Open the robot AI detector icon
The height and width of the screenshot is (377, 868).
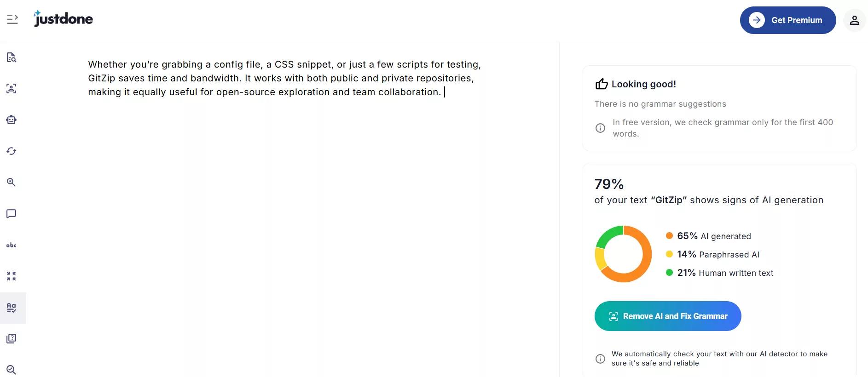[12, 120]
